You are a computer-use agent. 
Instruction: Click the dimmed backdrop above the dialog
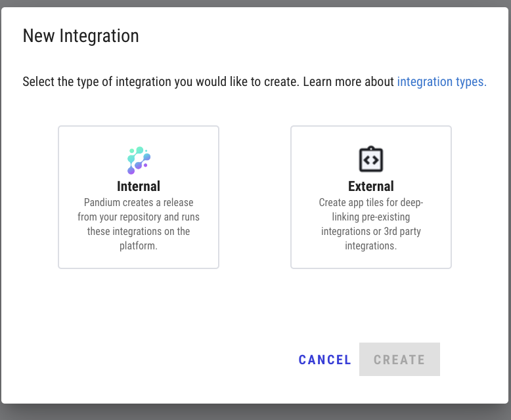(x=255, y=3)
